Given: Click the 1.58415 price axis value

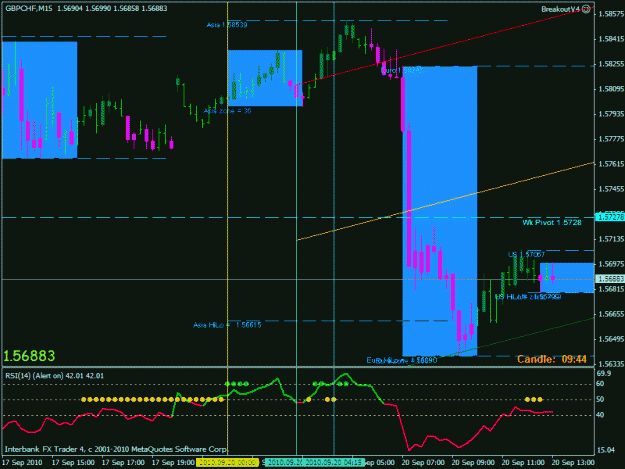Looking at the screenshot, I should (611, 39).
